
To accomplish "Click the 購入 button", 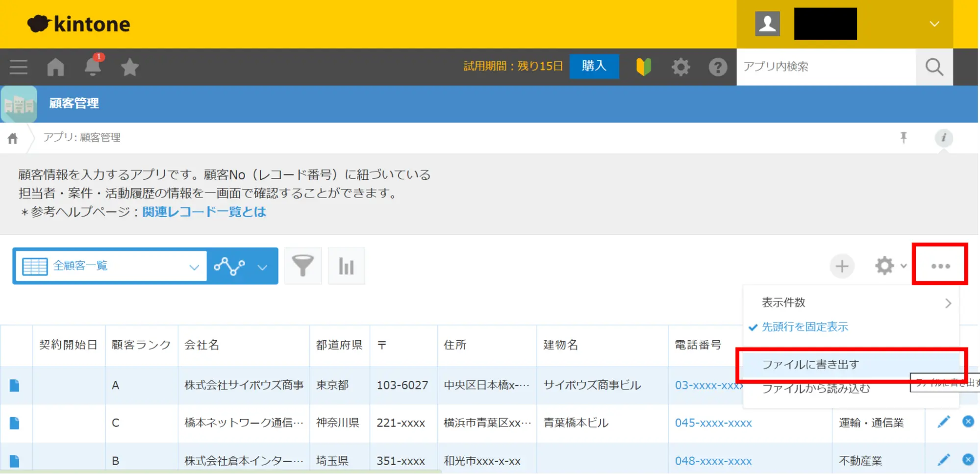I will click(594, 66).
